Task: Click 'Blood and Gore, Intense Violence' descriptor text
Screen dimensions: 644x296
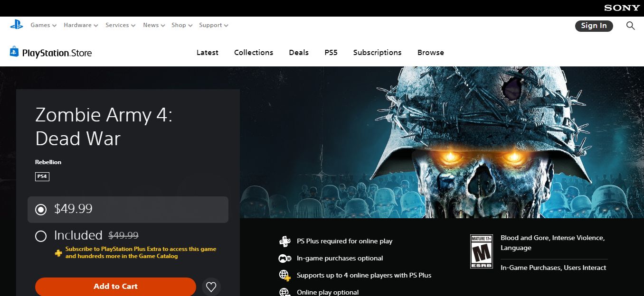Action: (553, 243)
